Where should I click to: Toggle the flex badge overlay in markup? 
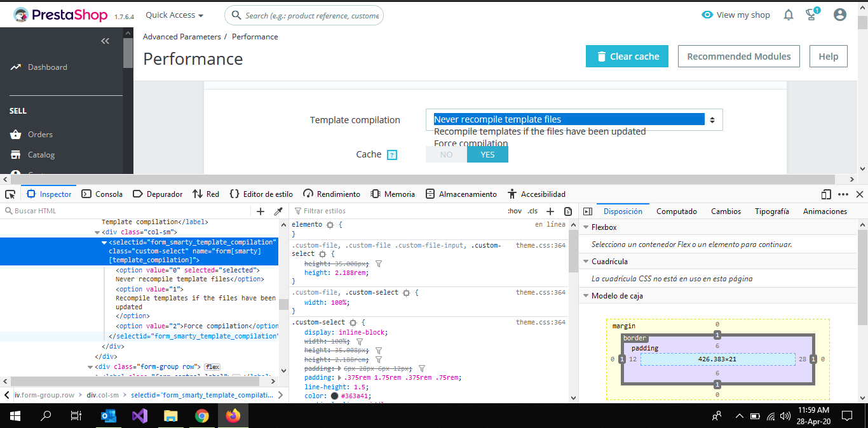[x=212, y=367]
